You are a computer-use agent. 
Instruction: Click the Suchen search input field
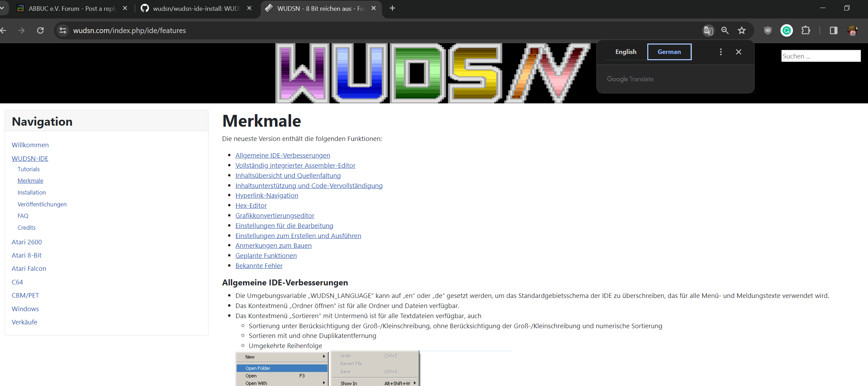point(820,56)
